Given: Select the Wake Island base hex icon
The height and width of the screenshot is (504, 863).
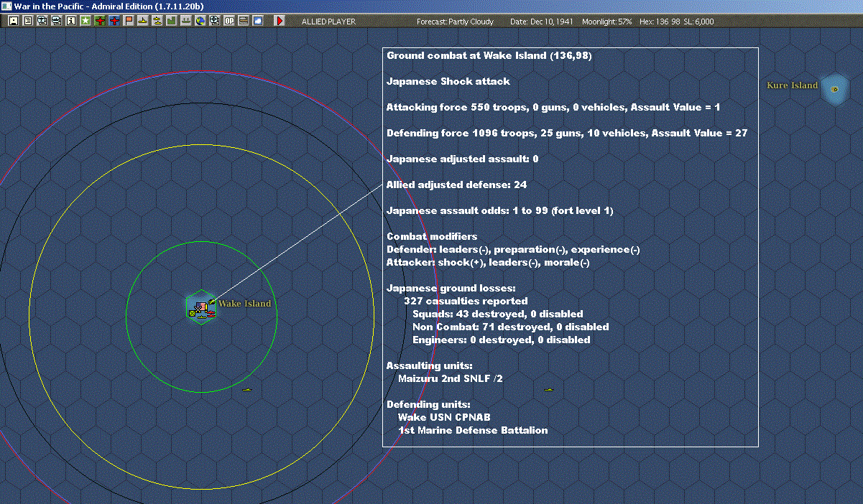Looking at the screenshot, I should pyautogui.click(x=201, y=307).
